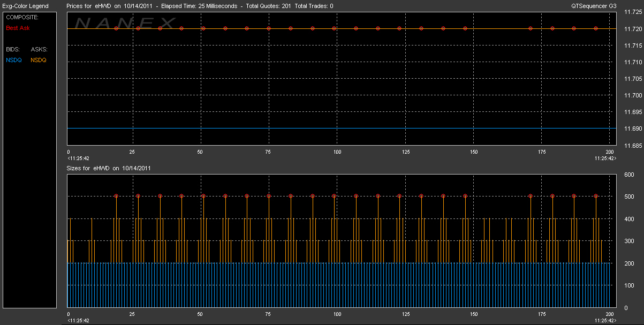The width and height of the screenshot is (644, 325).
Task: Click the 300 value on sizes axis
Action: point(630,241)
